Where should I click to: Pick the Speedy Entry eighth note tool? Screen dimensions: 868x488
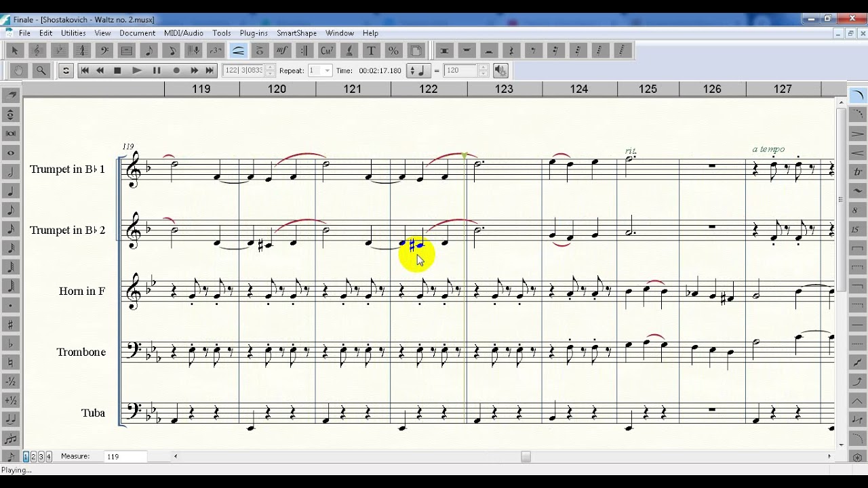[x=171, y=51]
